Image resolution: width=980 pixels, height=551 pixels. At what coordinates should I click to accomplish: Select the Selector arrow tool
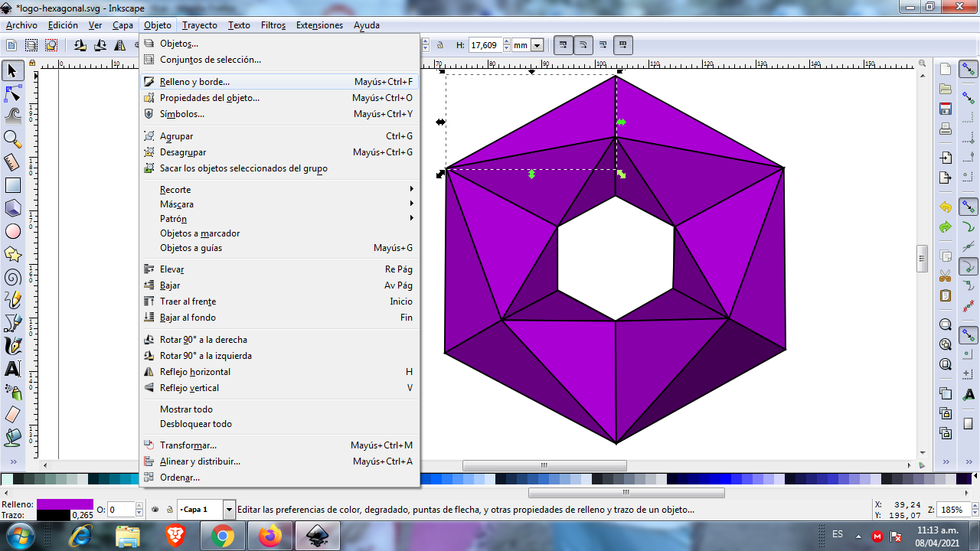pos(12,71)
